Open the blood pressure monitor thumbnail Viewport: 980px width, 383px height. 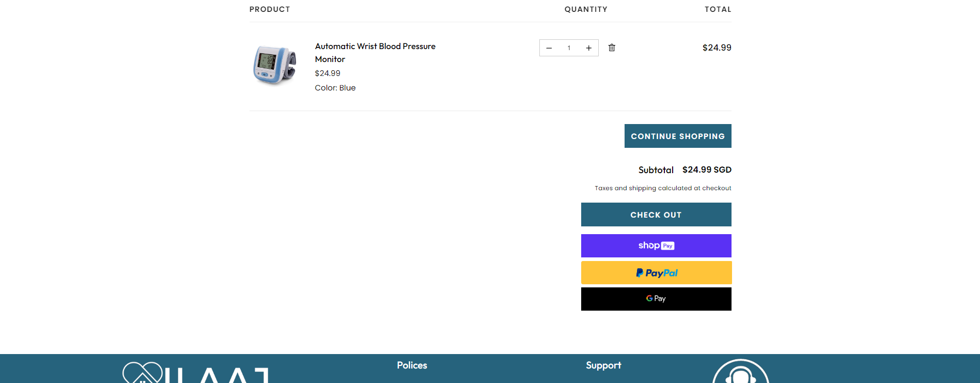(274, 65)
